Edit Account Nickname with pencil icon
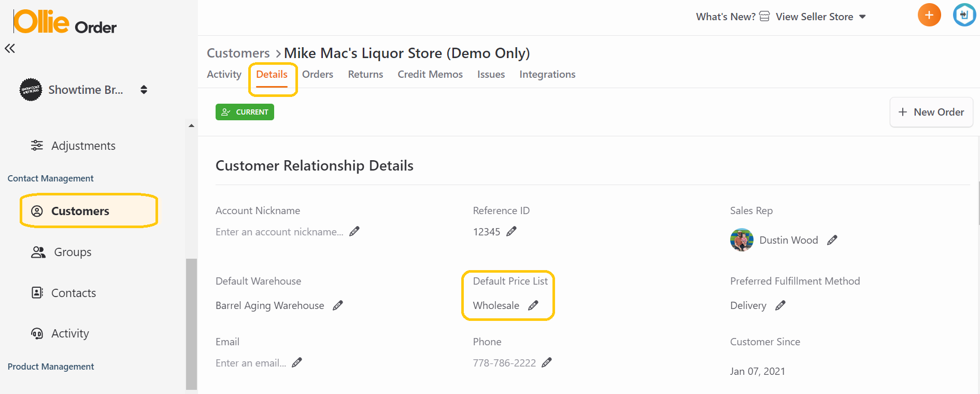This screenshot has height=394, width=980. (x=354, y=231)
